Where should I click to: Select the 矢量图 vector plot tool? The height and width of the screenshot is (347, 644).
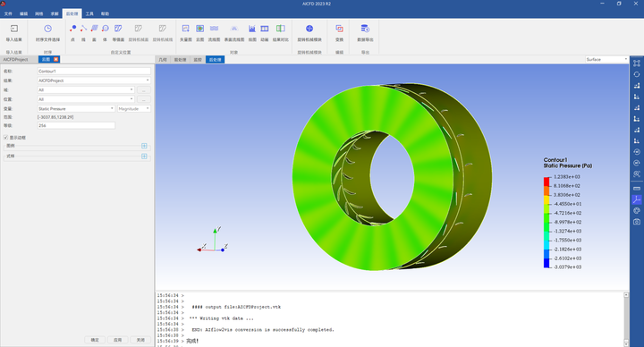click(186, 29)
